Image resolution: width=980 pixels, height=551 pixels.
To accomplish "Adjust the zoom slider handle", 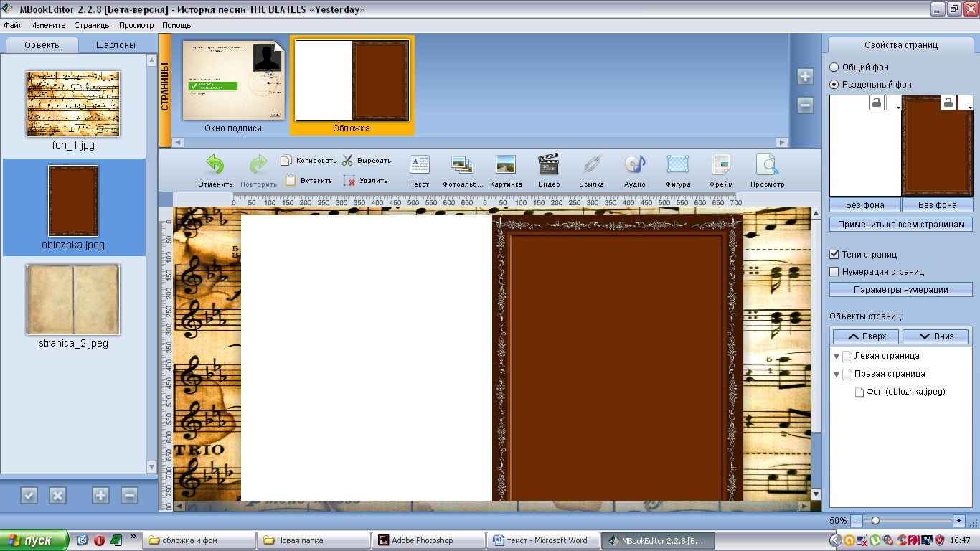I will point(875,520).
